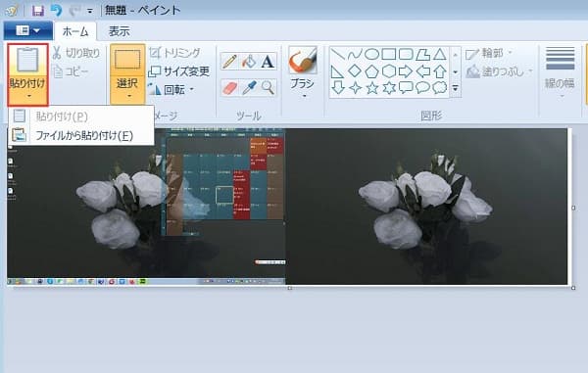Select the up arrow shape

pos(440,71)
